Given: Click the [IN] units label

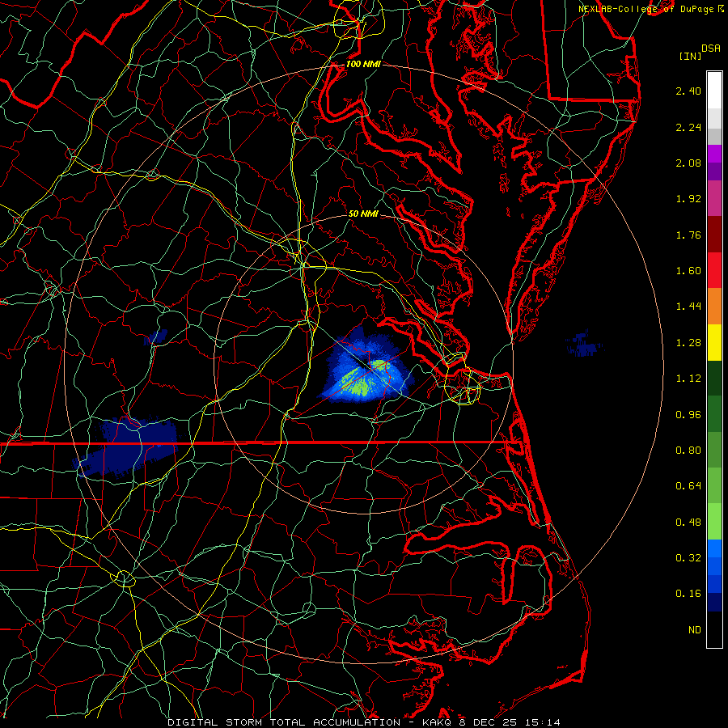Looking at the screenshot, I should point(690,56).
